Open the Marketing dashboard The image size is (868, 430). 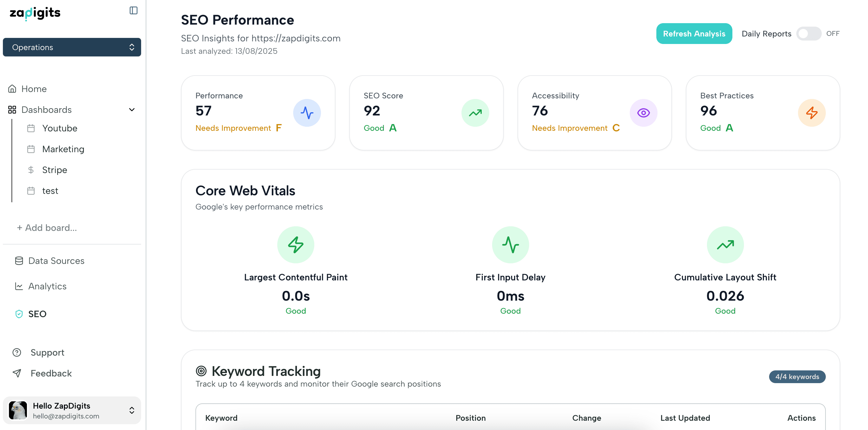(63, 149)
